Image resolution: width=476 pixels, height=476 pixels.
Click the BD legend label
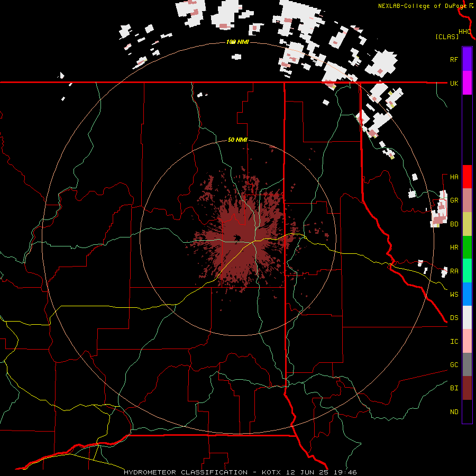click(x=454, y=224)
